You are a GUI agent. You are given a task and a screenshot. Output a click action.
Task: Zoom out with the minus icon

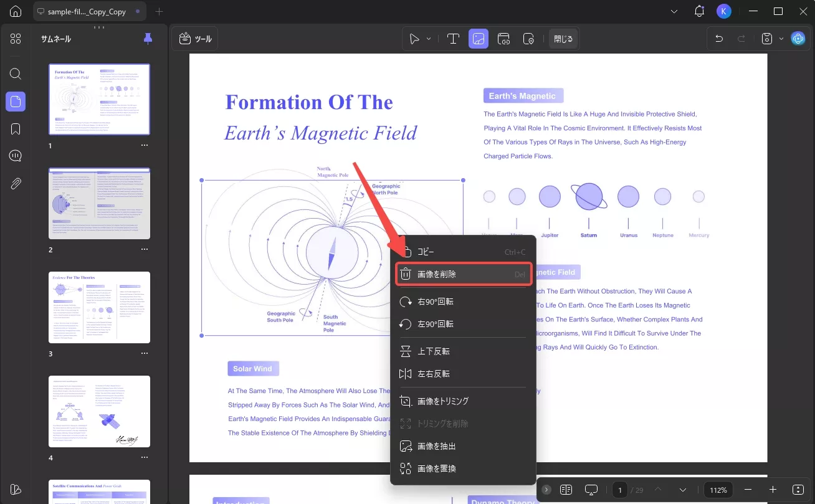pyautogui.click(x=748, y=490)
